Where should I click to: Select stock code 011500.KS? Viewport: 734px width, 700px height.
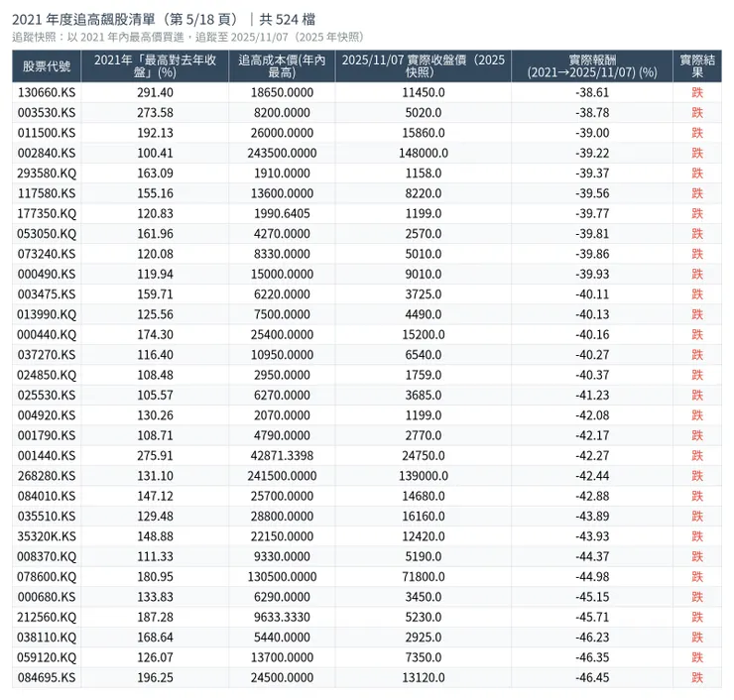point(47,133)
